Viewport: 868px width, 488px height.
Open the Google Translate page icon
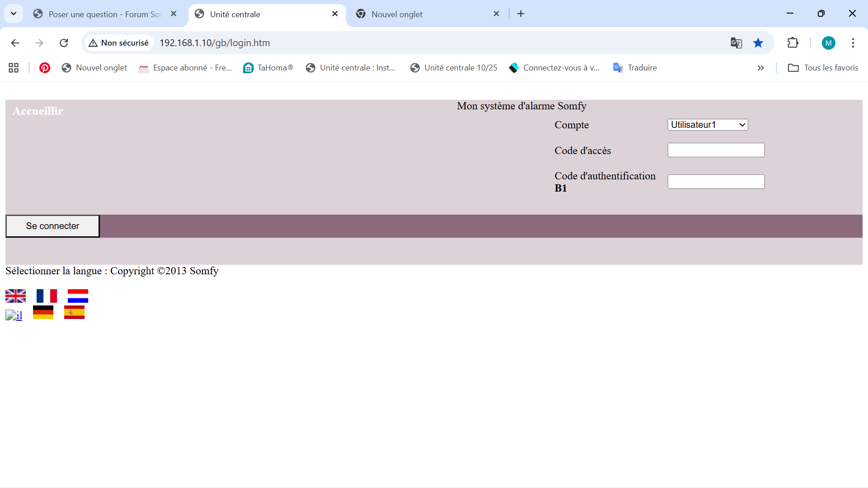pyautogui.click(x=736, y=43)
